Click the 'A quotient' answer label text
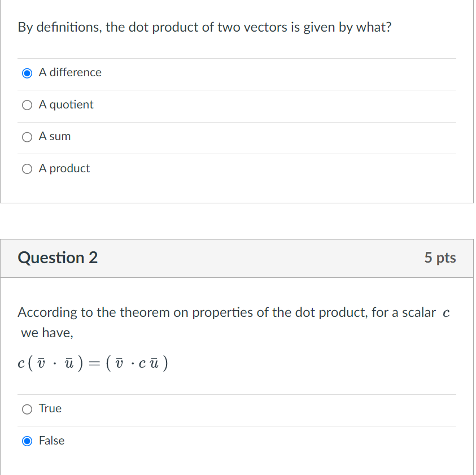The height and width of the screenshot is (475, 476). 65,104
